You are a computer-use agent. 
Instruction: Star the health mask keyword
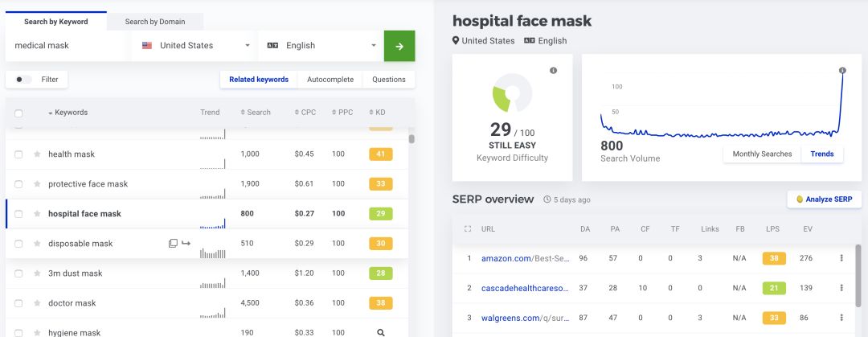37,154
